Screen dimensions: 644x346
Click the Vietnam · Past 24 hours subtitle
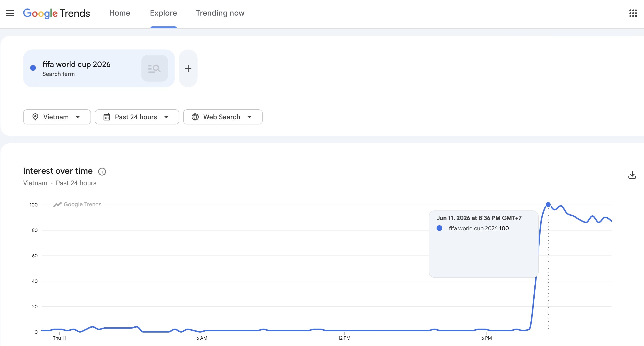[60, 183]
